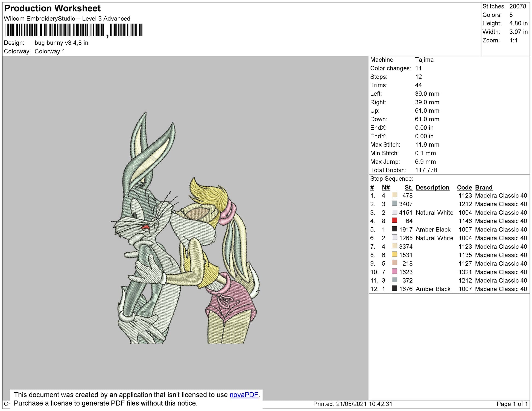This screenshot has width=532, height=411.
Task: Click 'Natural White' in stop row 6
Action: point(434,238)
